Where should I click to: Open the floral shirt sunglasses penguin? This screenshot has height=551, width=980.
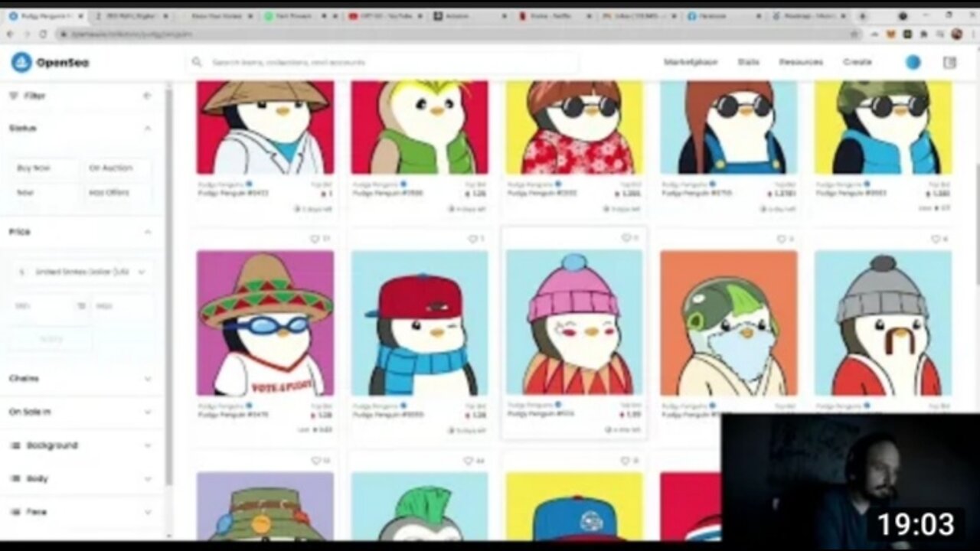click(x=574, y=128)
